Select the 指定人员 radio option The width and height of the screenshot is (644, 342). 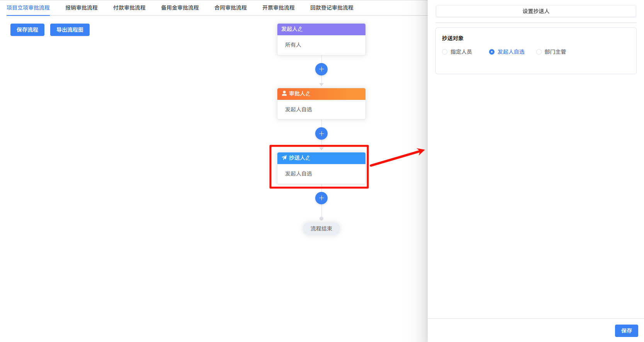[x=445, y=52]
